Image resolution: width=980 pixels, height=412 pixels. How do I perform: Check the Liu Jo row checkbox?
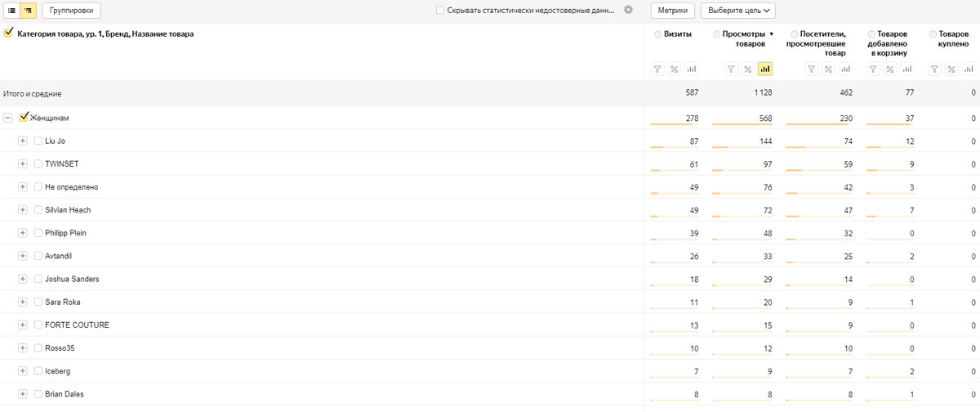[x=38, y=141]
